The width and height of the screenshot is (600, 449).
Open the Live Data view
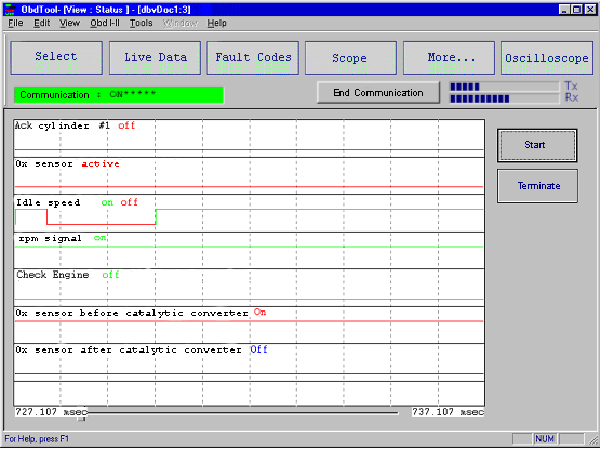point(155,58)
